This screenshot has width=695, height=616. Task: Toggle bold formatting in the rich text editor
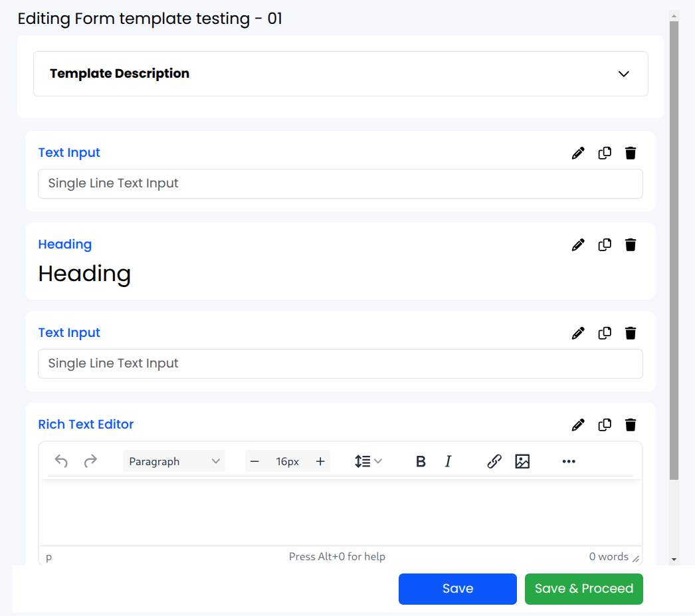click(420, 461)
